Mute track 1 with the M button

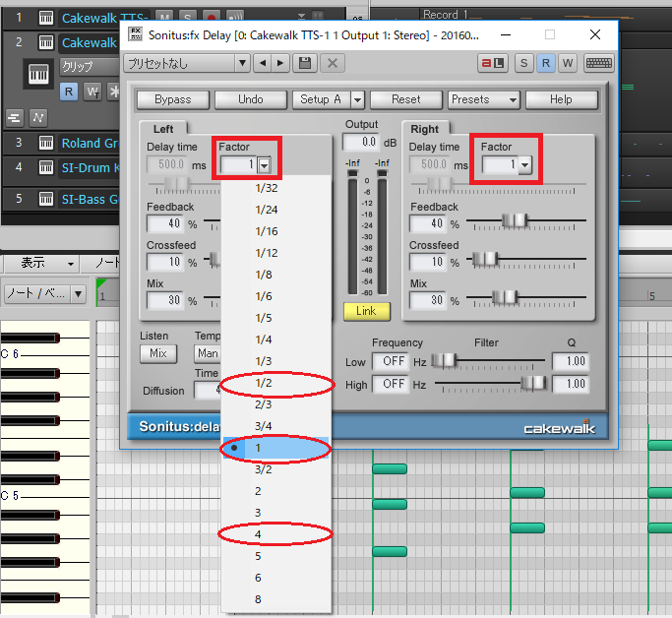point(164,18)
